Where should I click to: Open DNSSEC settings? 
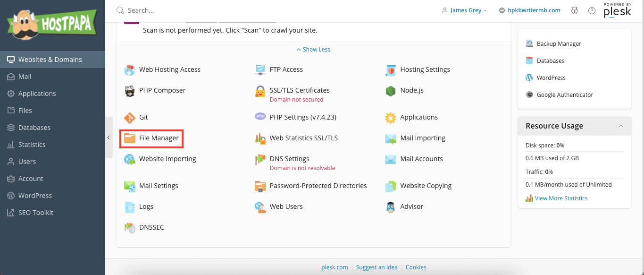[152, 227]
